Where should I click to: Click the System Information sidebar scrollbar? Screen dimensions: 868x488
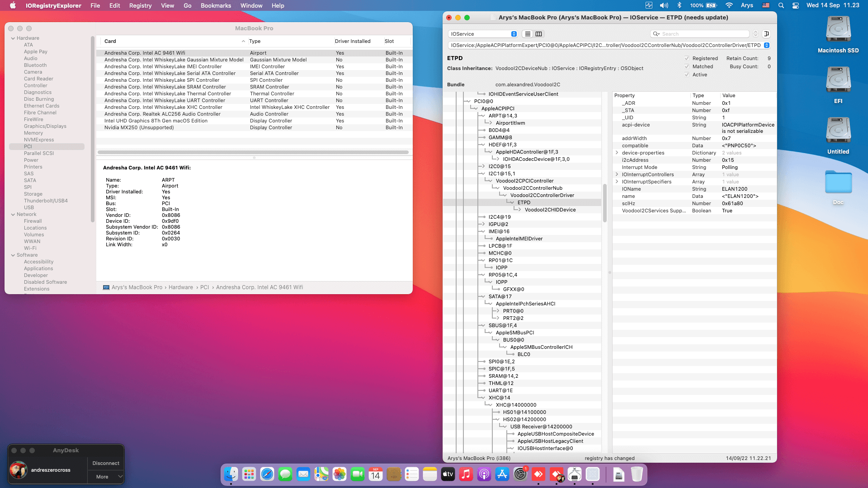click(x=93, y=129)
